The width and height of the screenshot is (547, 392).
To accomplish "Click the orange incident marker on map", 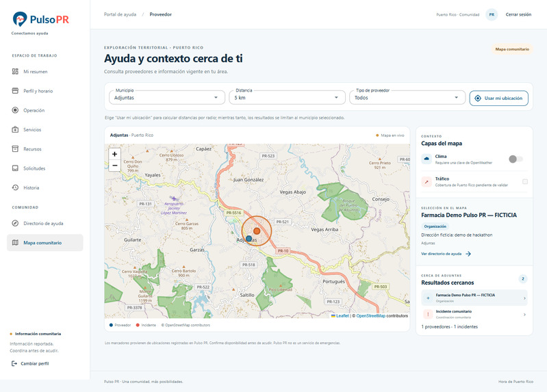I will [257, 231].
